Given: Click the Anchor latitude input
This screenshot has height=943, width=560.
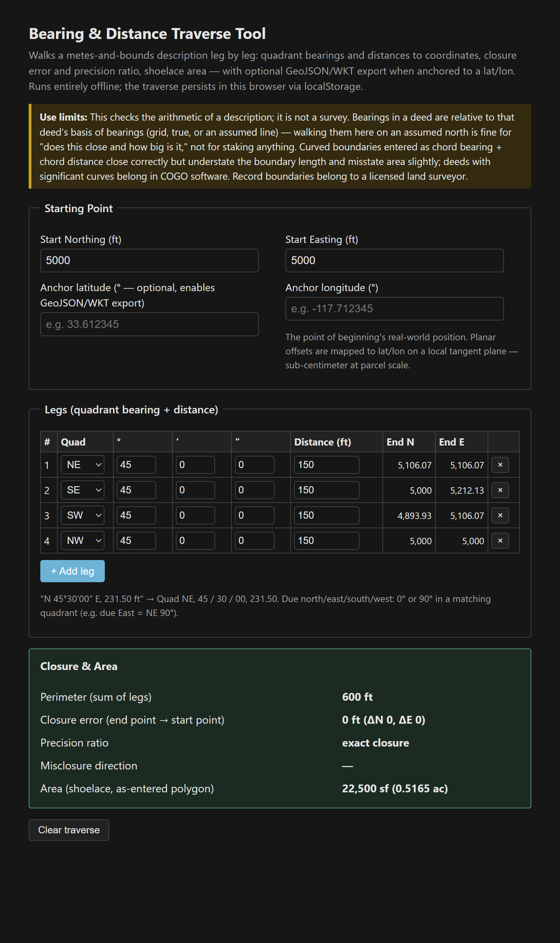Looking at the screenshot, I should [x=150, y=324].
